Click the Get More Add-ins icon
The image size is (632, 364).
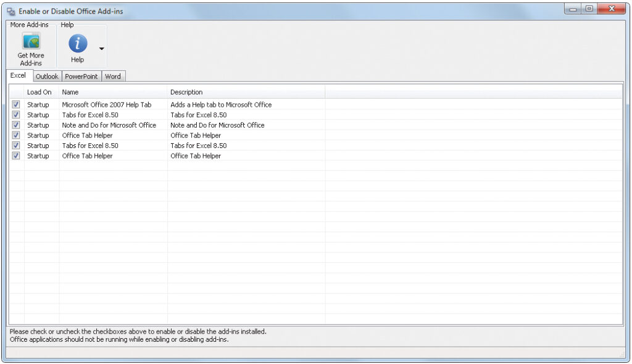click(31, 42)
